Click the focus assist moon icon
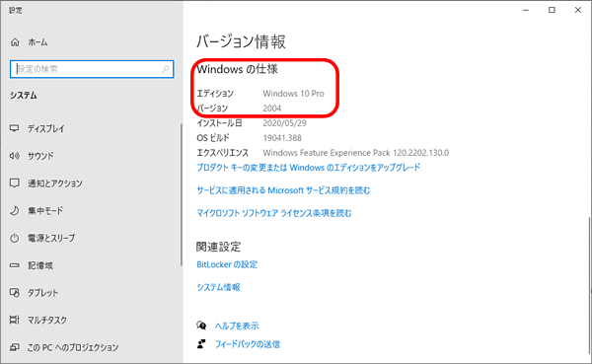Viewport: 592px width, 364px height. tap(15, 210)
